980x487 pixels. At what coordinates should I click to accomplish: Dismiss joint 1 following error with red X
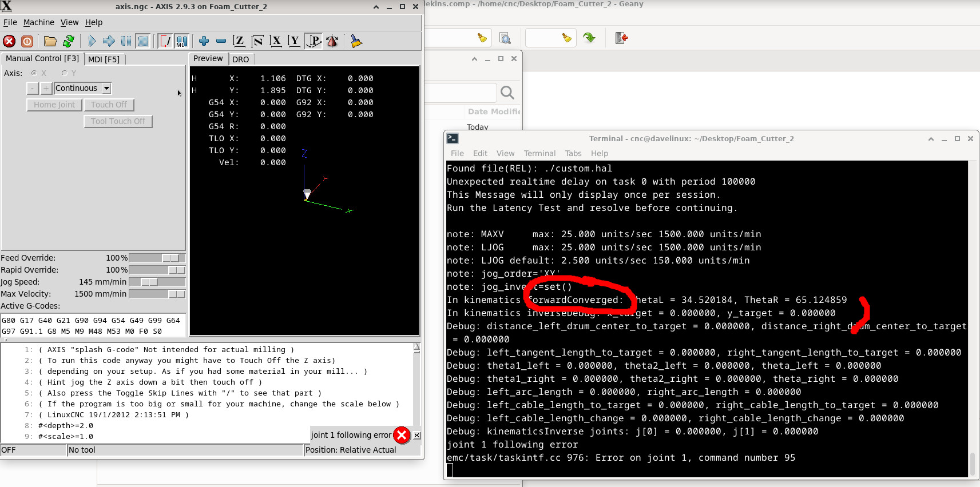[x=402, y=435]
